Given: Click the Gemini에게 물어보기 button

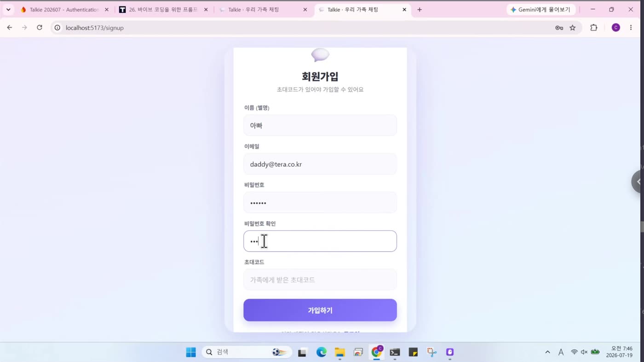Looking at the screenshot, I should [541, 10].
